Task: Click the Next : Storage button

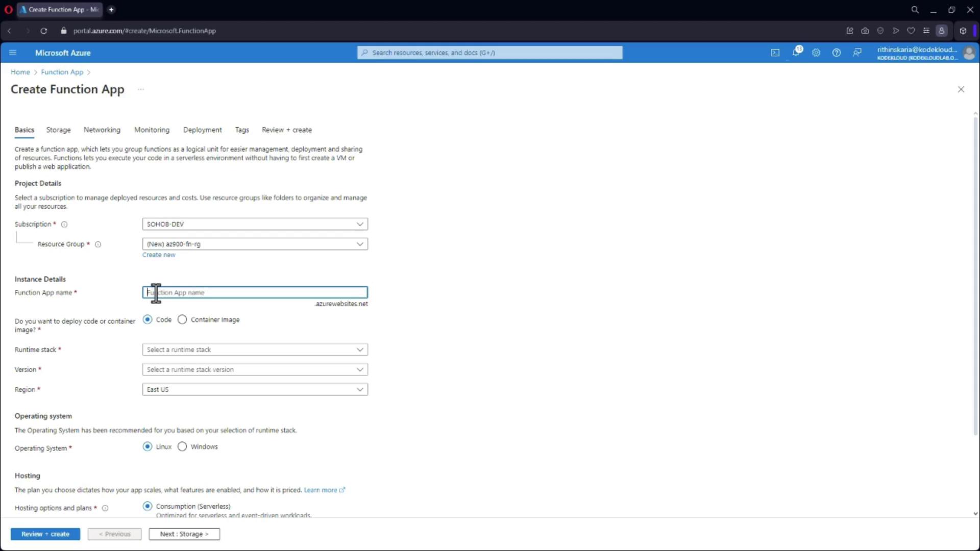Action: pos(184,534)
